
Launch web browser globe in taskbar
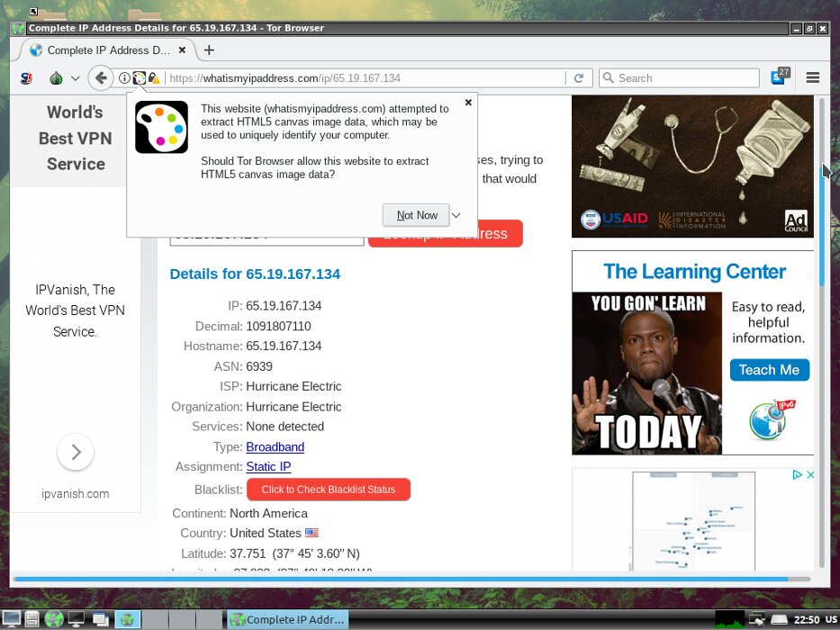point(54,619)
